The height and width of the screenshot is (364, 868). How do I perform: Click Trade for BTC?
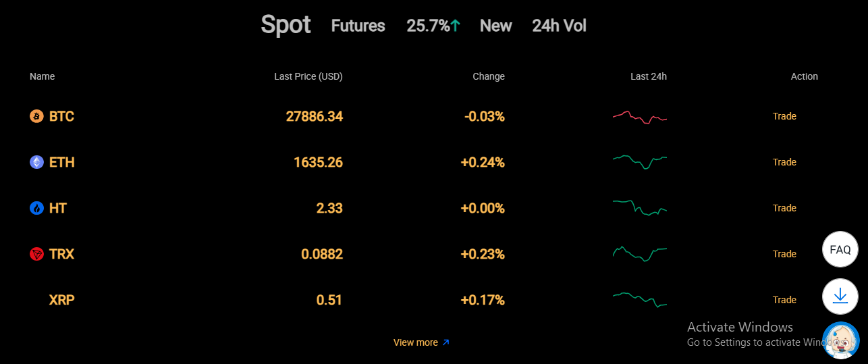click(x=784, y=116)
